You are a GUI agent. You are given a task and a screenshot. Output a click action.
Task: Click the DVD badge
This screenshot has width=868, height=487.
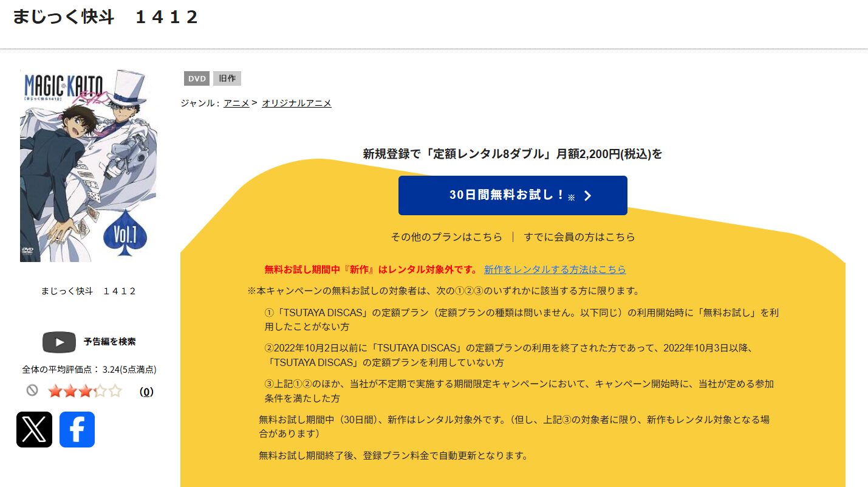pyautogui.click(x=197, y=78)
